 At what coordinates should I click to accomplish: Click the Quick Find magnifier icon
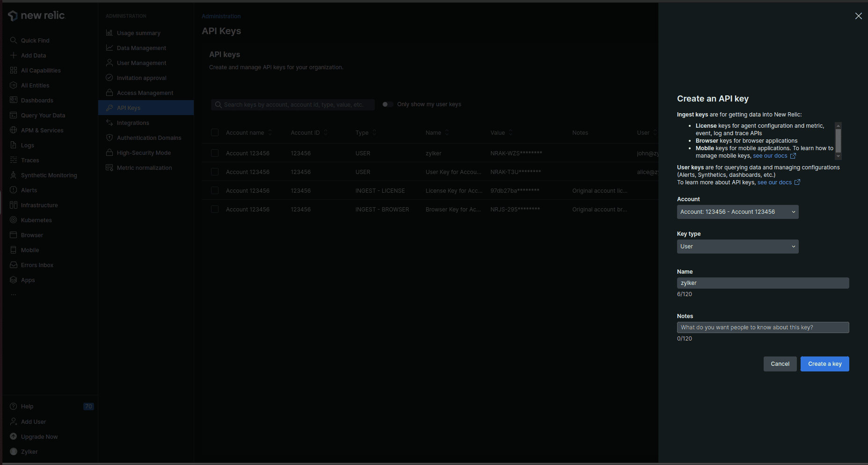[14, 41]
